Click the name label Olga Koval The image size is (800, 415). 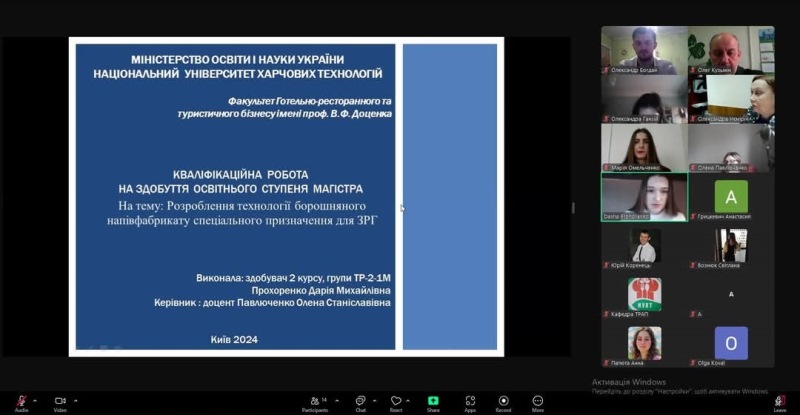(711, 363)
